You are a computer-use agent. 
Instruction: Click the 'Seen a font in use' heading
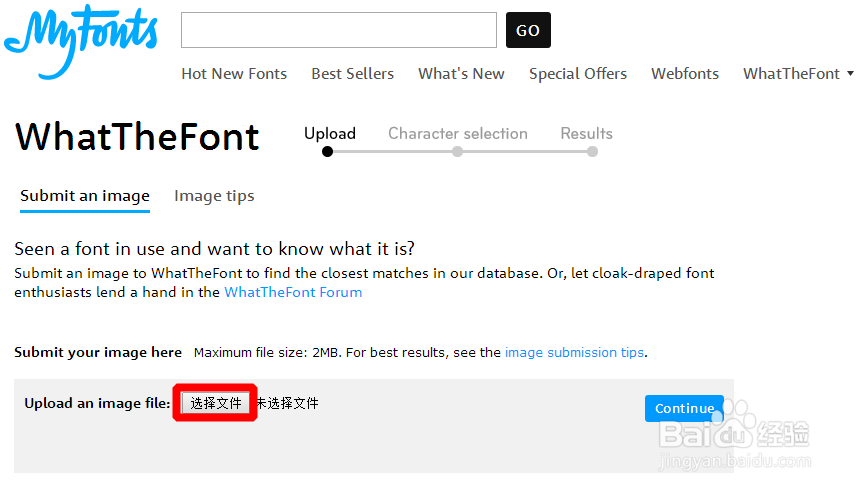coord(214,249)
